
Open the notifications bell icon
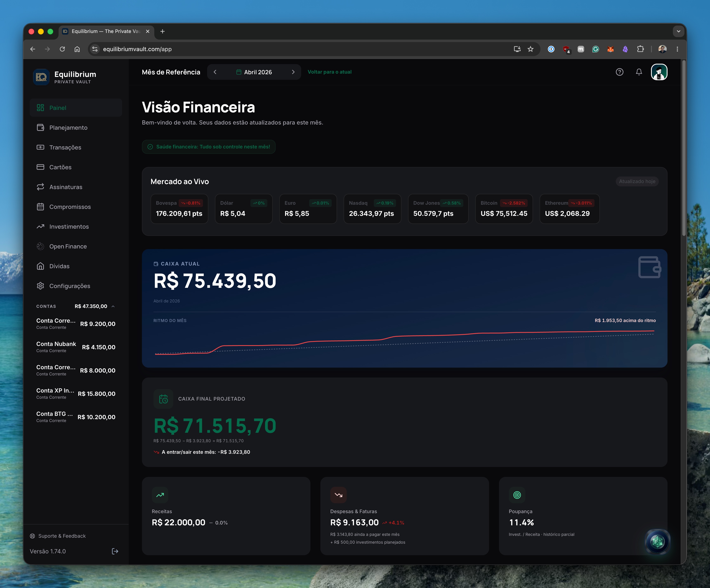639,72
